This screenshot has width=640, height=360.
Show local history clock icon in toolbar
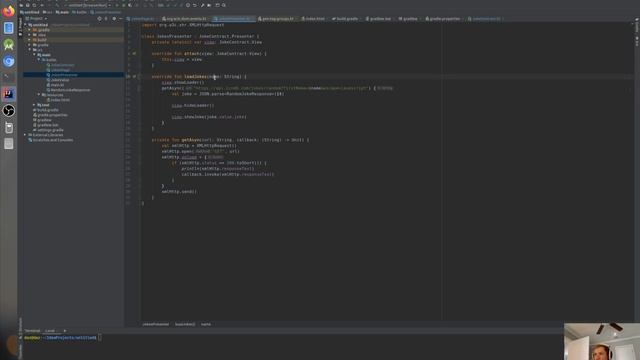point(188,5)
